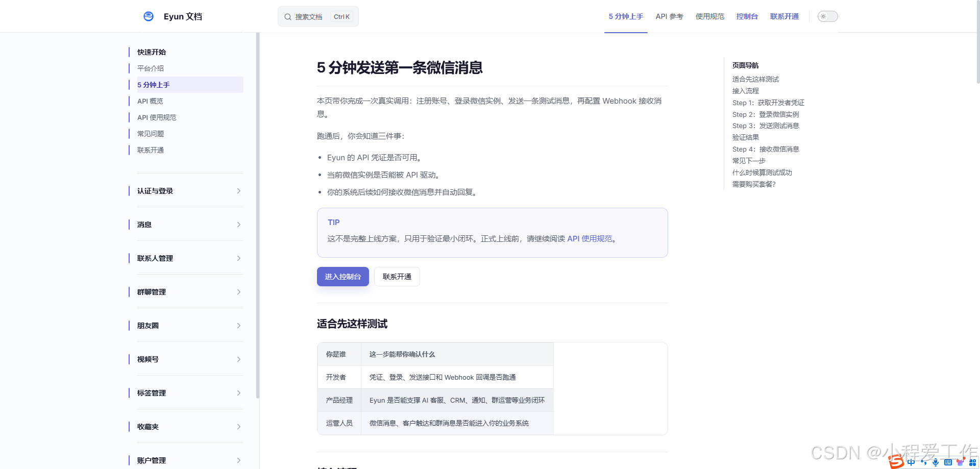Click the 快速开始 sidebar group heading
Screen dimensions: 980x469
coord(151,52)
